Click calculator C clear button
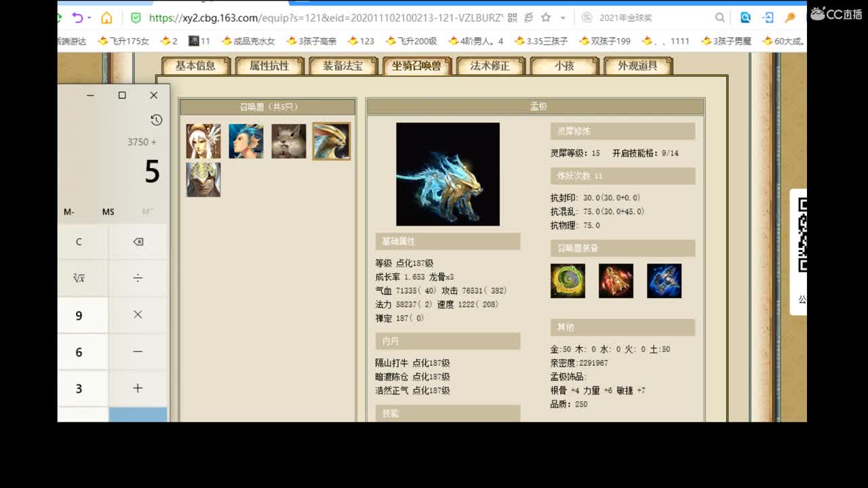Viewport: 868px width, 488px height. click(79, 241)
